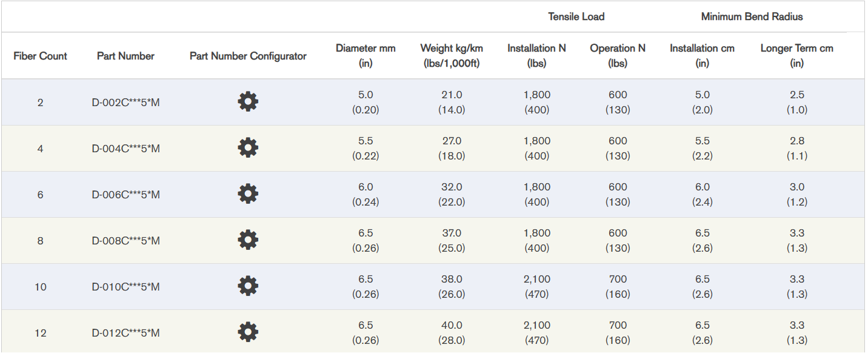Click the Longer Term cm column header
This screenshot has width=868, height=353.
tap(797, 55)
